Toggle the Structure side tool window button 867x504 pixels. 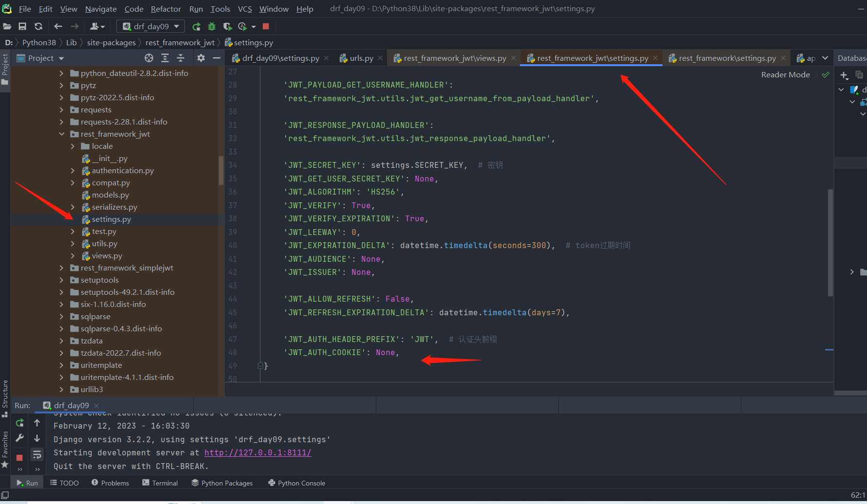pos(5,398)
